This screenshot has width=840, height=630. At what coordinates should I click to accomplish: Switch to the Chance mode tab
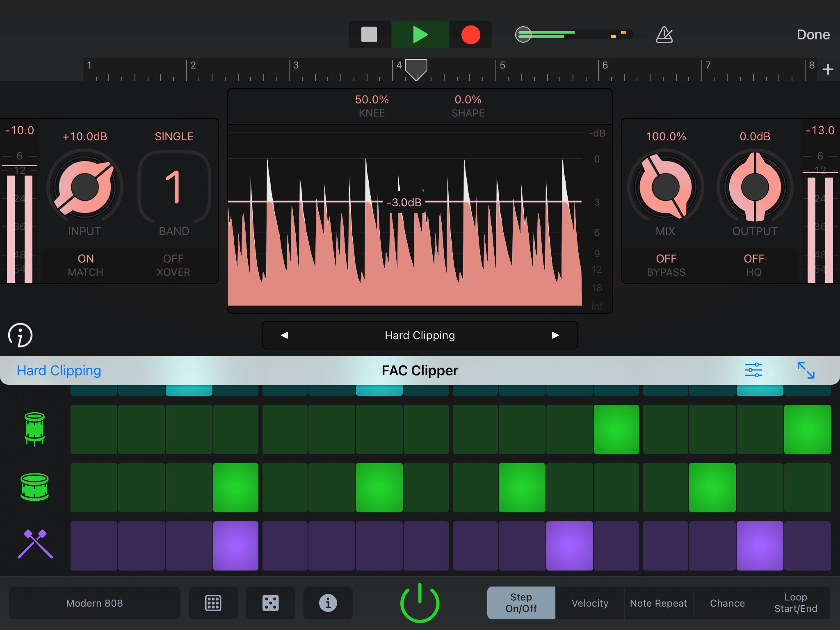click(x=727, y=603)
